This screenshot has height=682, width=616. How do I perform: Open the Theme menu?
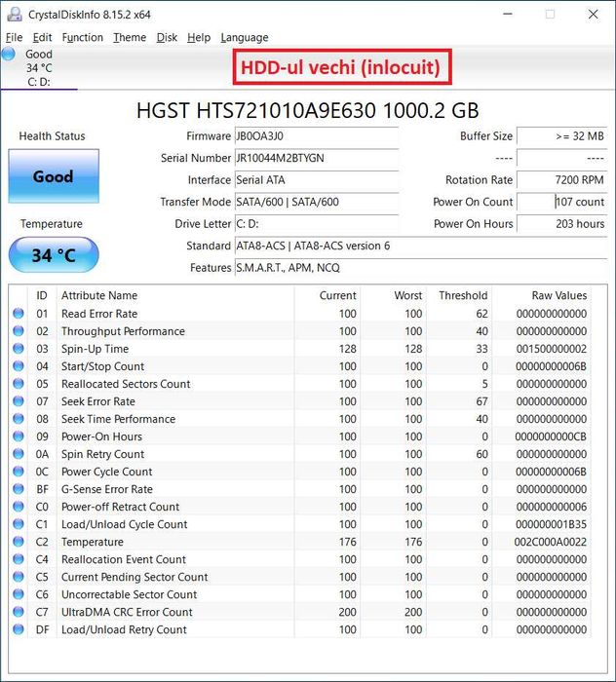[130, 37]
